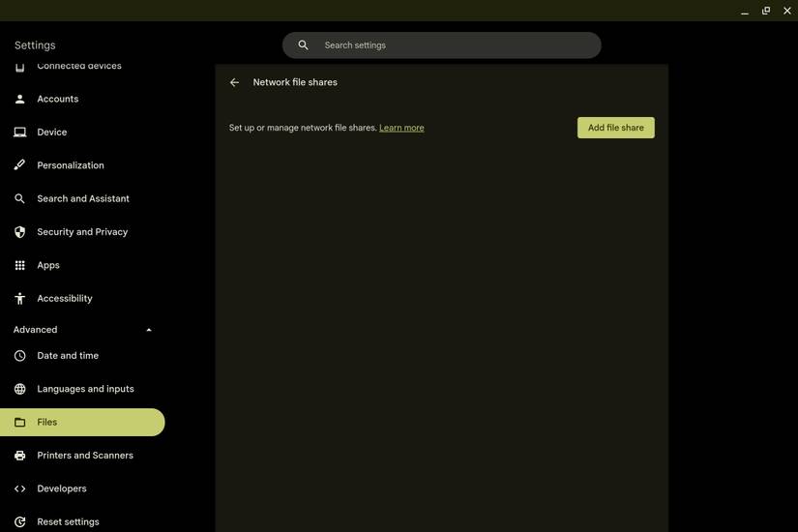798x532 pixels.
Task: Focus the Search settings field
Action: click(x=442, y=45)
